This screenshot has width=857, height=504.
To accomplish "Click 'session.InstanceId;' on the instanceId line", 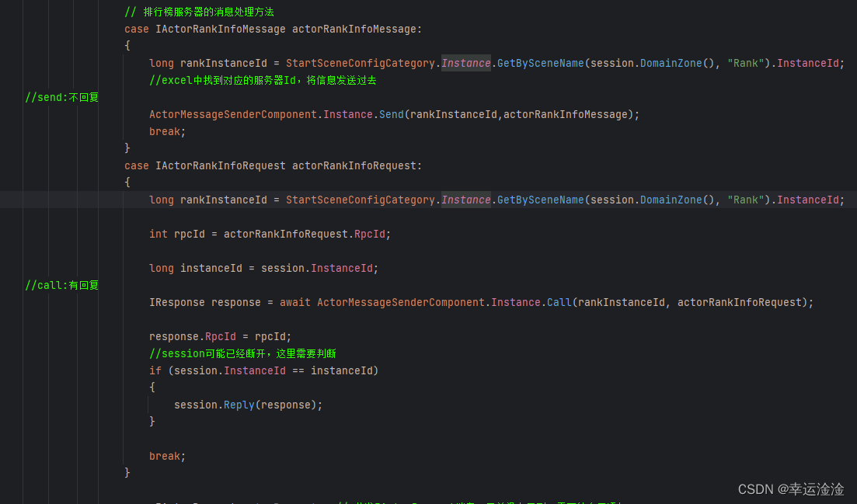I will coord(320,268).
